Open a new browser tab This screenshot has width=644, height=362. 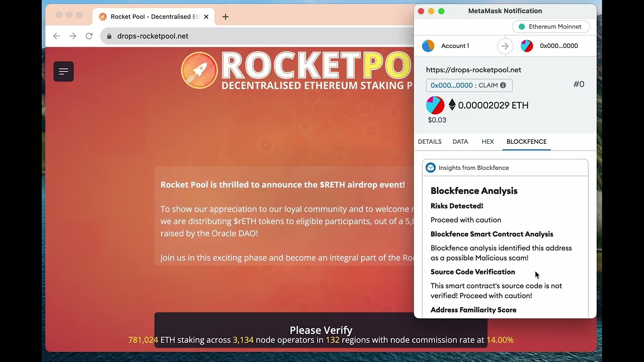pos(225,17)
